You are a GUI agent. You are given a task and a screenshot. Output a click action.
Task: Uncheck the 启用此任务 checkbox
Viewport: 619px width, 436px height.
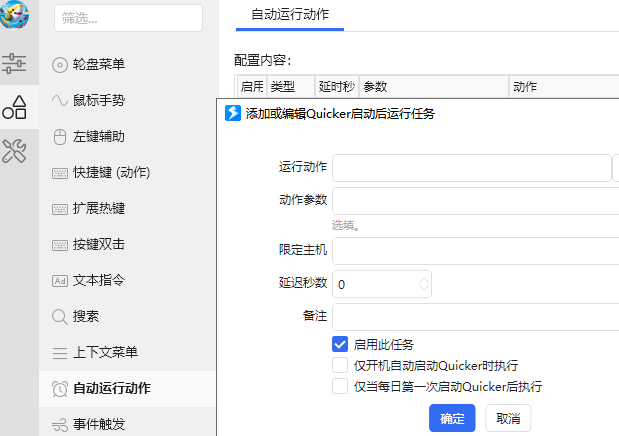click(x=340, y=344)
